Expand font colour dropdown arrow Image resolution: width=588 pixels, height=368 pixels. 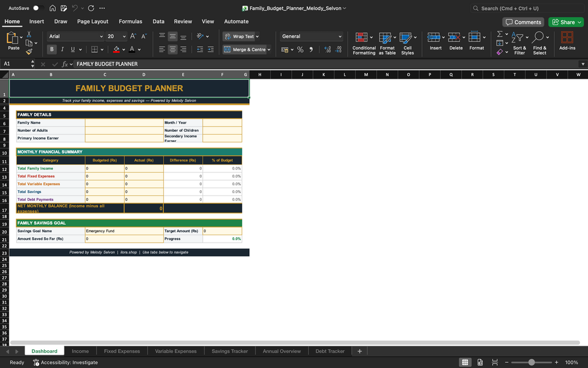tap(139, 49)
